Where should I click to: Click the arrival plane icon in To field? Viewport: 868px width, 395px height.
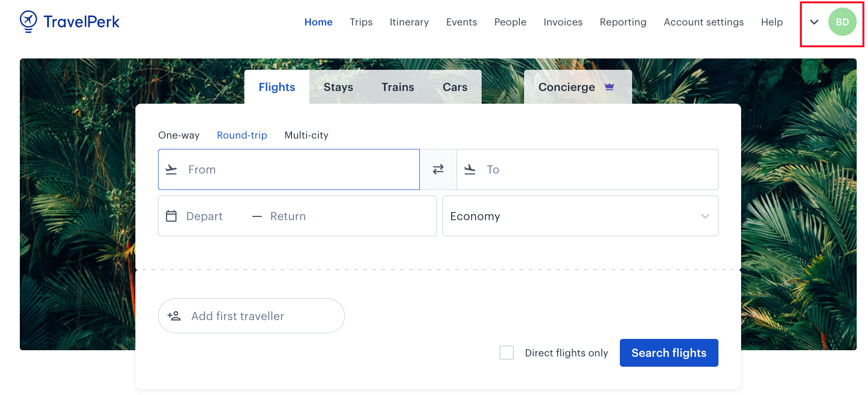[470, 170]
